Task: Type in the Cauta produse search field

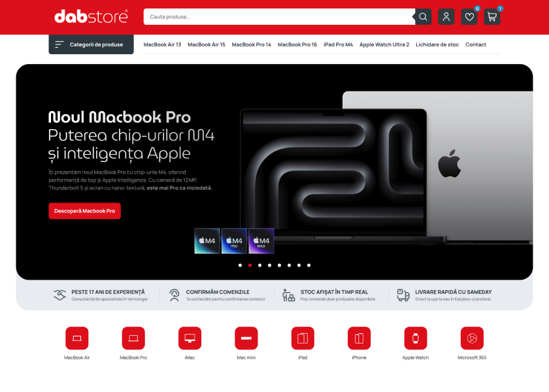Action: pos(278,17)
